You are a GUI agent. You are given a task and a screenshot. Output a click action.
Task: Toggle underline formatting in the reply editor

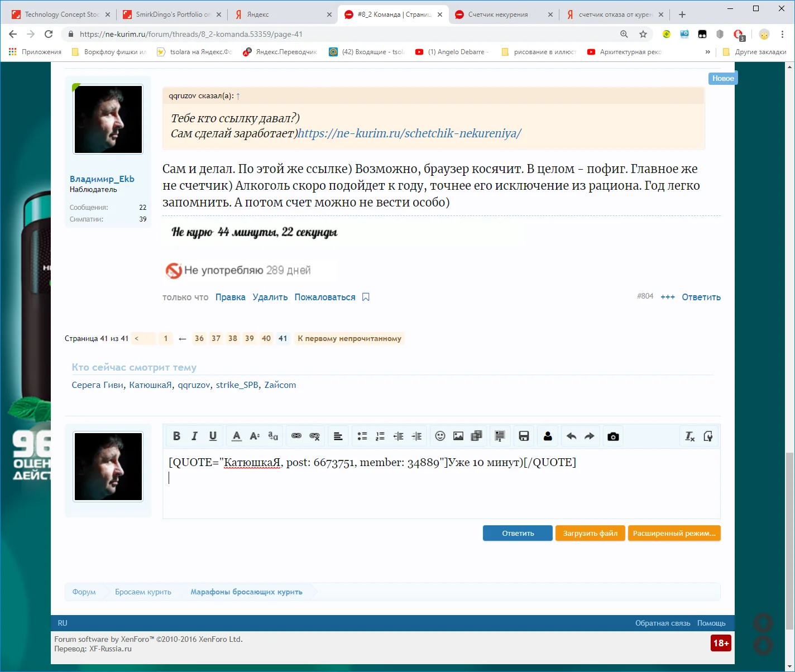pos(213,436)
